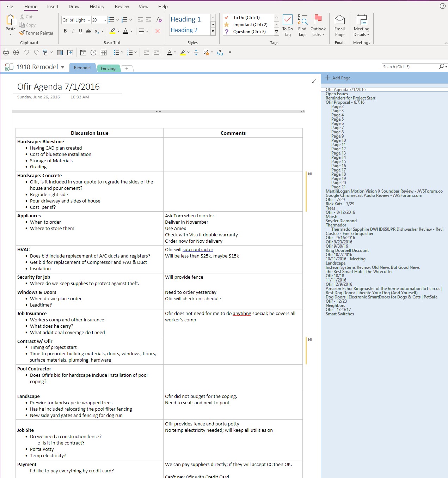Viewport: 448px width, 478px height.
Task: Switch to the Insert ribbon tab
Action: pyautogui.click(x=53, y=6)
